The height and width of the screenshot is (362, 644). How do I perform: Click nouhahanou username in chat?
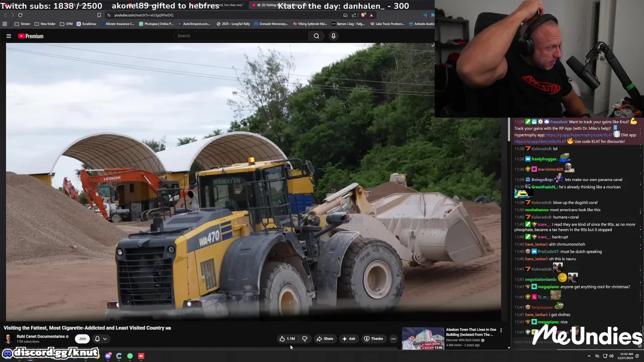pyautogui.click(x=536, y=210)
